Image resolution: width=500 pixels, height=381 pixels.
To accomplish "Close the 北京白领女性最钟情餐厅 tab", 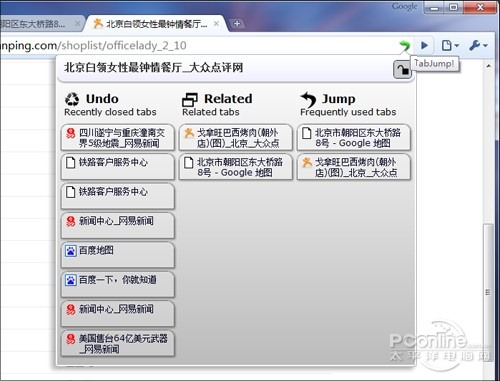I will pos(216,24).
